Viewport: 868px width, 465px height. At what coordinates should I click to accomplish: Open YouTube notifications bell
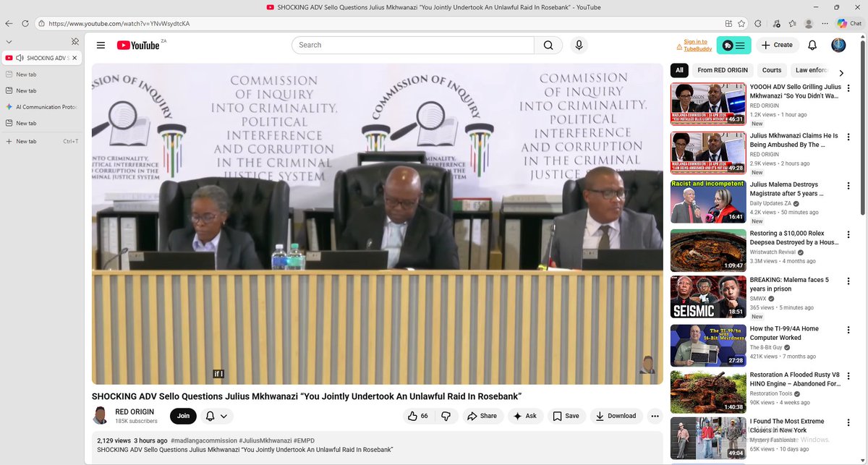tap(812, 45)
